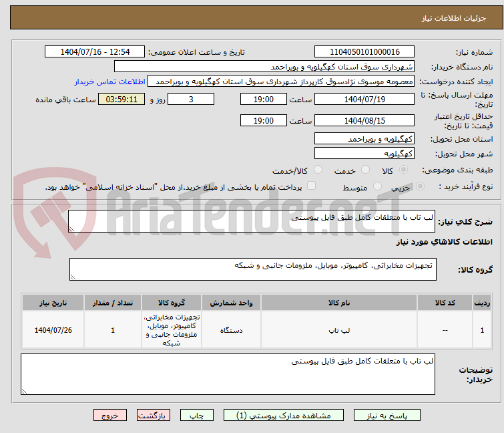Click the product group cell in row 1
Image resolution: width=504 pixels, height=433 pixels.
172,330
